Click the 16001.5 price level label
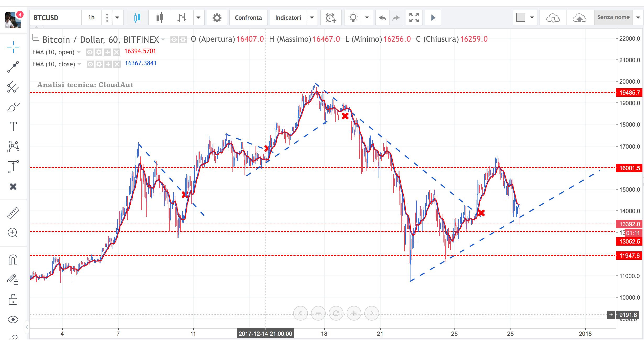The width and height of the screenshot is (644, 346). 629,168
